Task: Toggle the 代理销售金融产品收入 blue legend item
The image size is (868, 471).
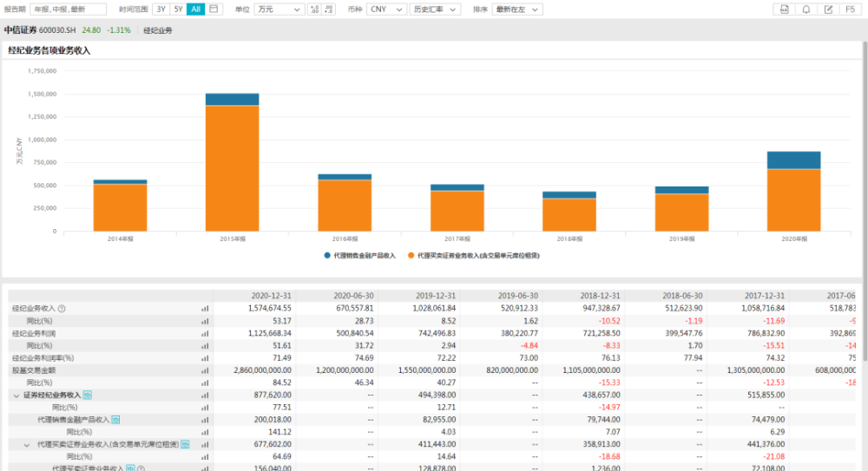Action: 359,255
